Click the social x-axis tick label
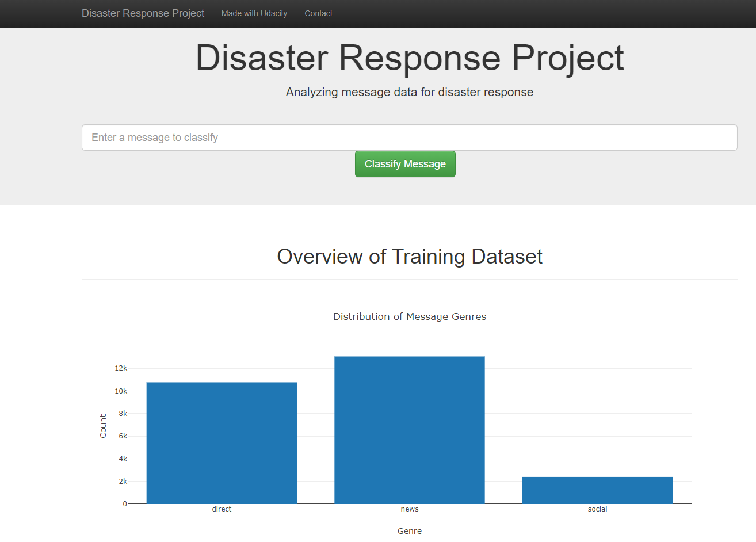Image resolution: width=756 pixels, height=542 pixels. point(597,509)
